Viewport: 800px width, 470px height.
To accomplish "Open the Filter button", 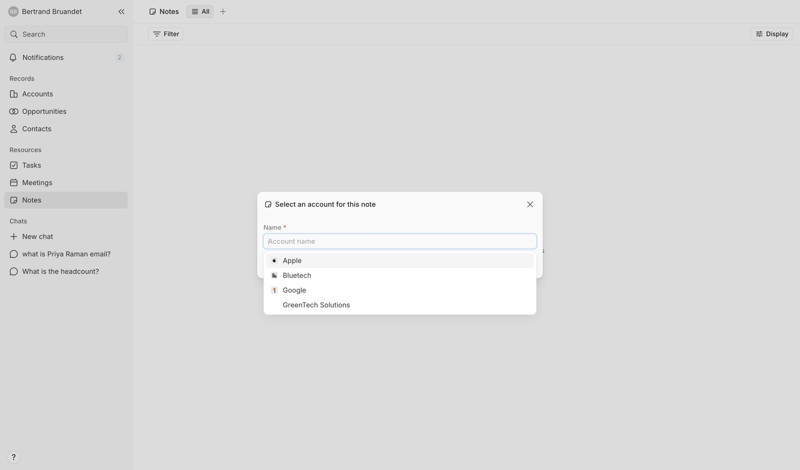I will [x=166, y=34].
